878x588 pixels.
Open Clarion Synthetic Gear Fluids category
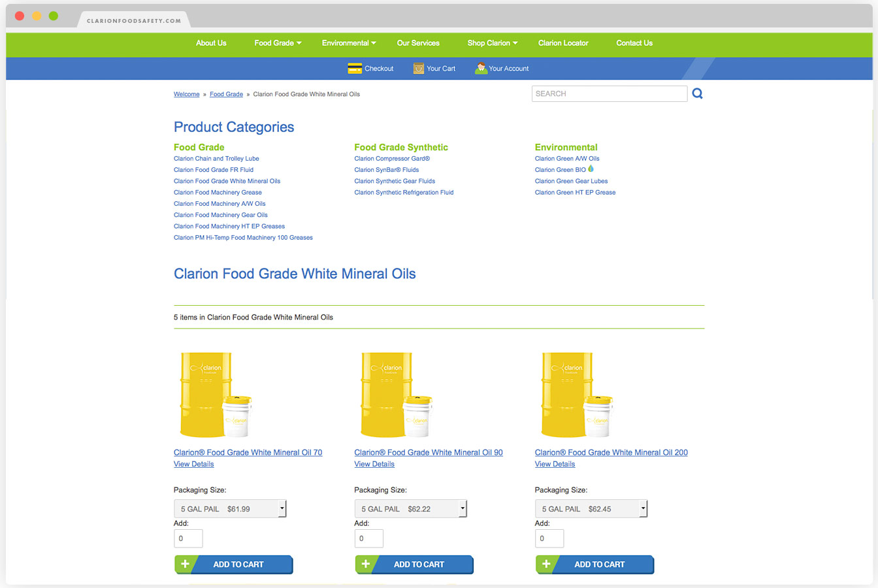click(395, 181)
